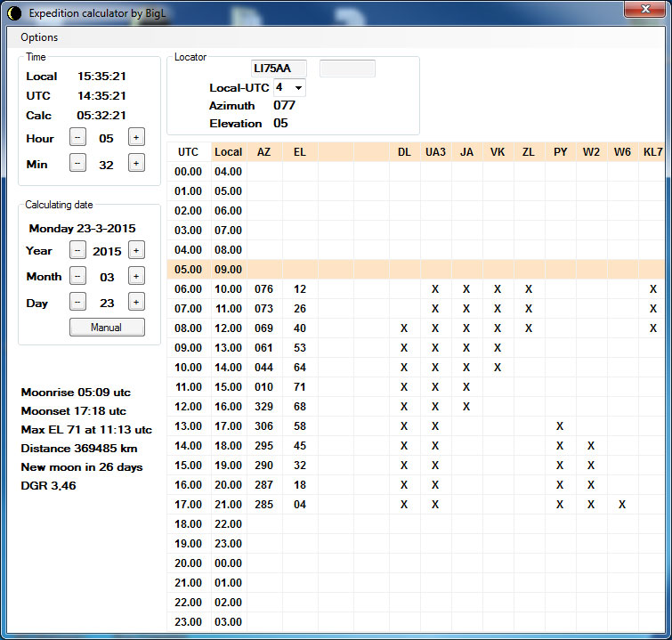
Task: Increase the Hour value with plus button
Action: point(136,138)
